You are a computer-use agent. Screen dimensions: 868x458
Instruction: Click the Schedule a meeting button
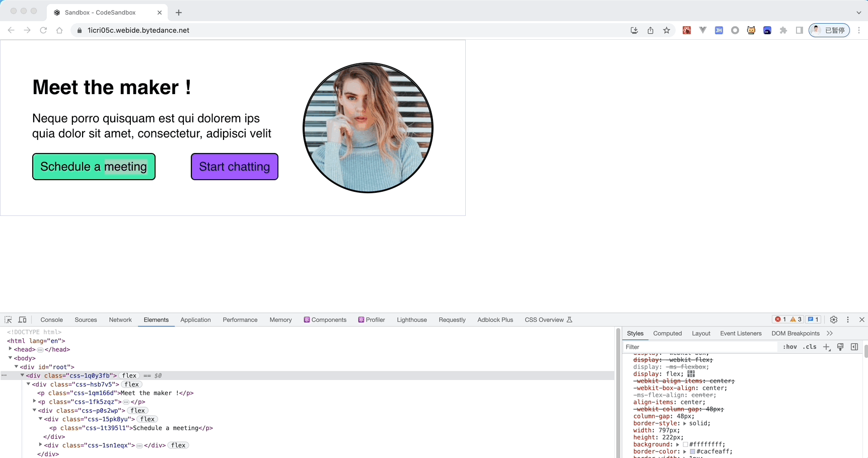[x=94, y=167]
